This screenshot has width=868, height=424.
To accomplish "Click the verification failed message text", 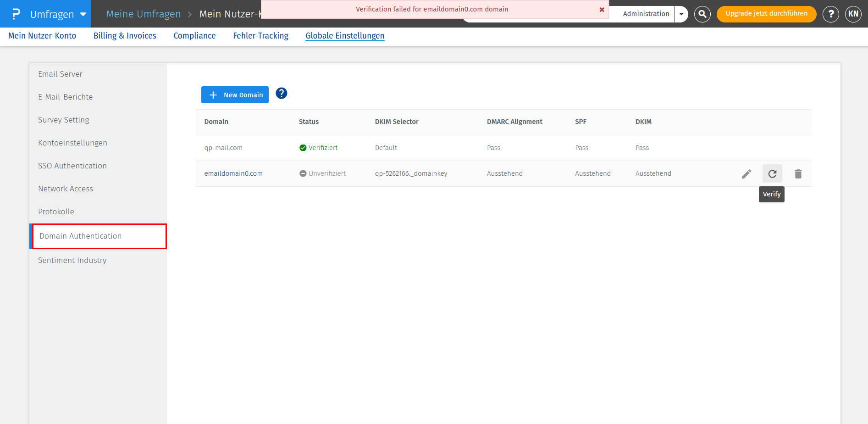I will tap(432, 9).
